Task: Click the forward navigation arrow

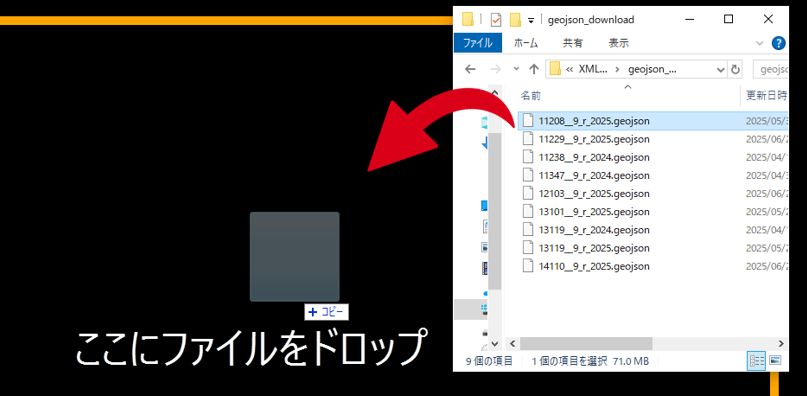Action: pos(496,69)
